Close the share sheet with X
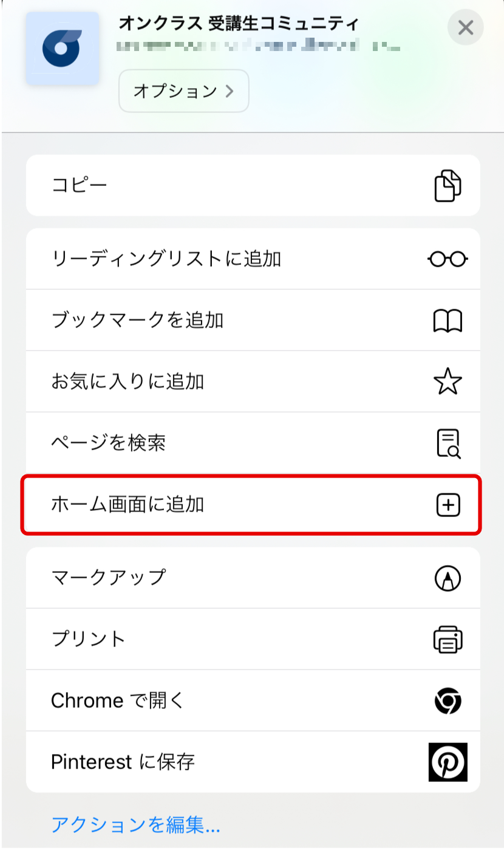The height and width of the screenshot is (853, 504). (466, 27)
